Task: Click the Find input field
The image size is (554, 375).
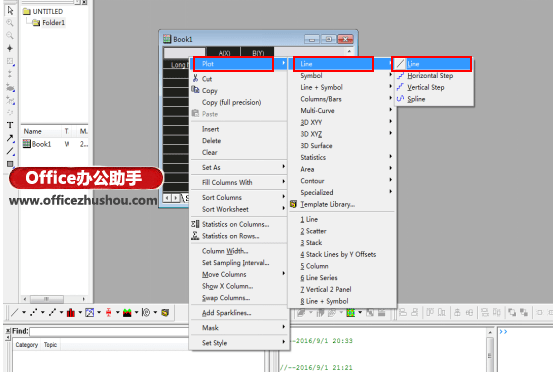Action: pyautogui.click(x=110, y=332)
